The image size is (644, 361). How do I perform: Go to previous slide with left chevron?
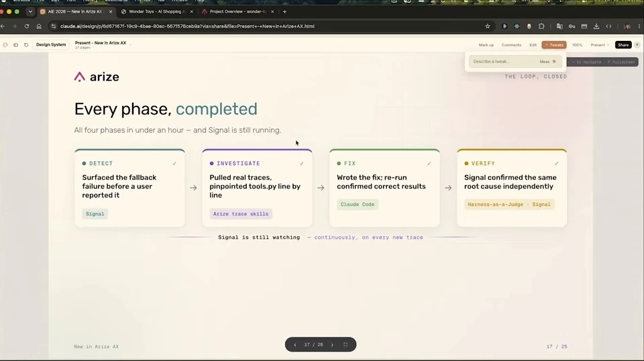pos(295,345)
